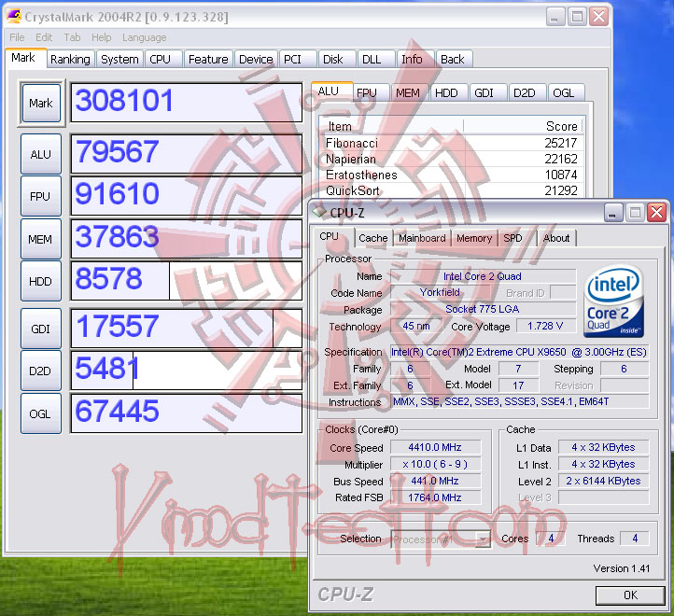Switch to the Device tab

[256, 60]
